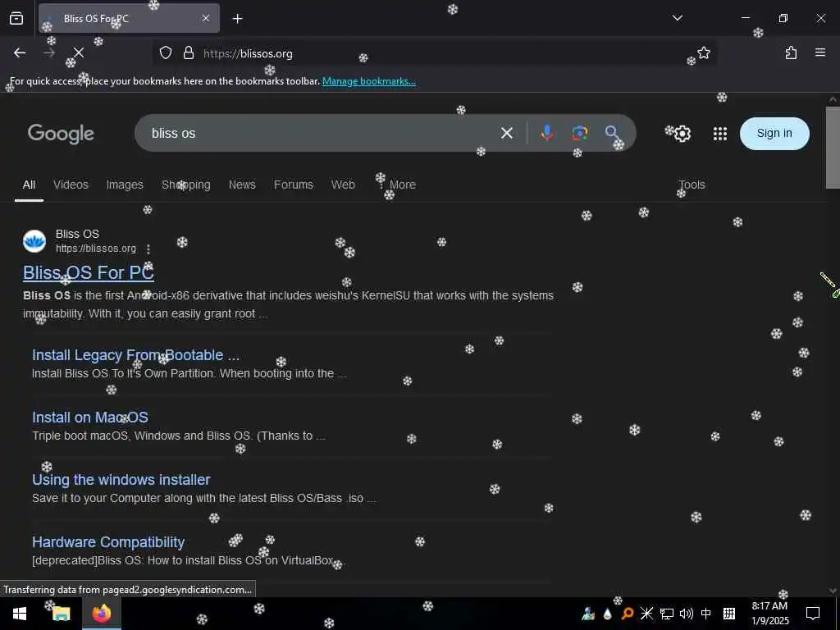Close the Bliss OS For PC tab
Image resolution: width=840 pixels, height=630 pixels.
click(206, 19)
